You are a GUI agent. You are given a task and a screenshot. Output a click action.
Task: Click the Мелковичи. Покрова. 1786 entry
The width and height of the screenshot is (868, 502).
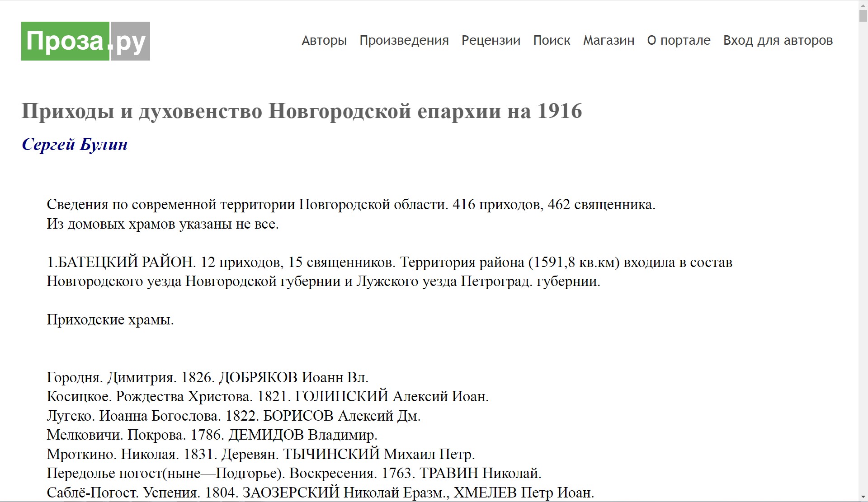(x=212, y=435)
